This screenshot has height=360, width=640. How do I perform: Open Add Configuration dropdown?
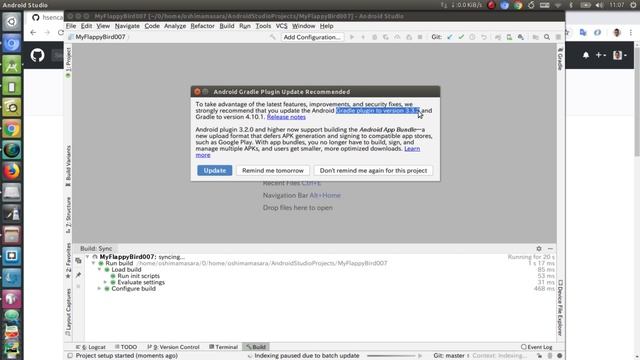click(x=312, y=37)
